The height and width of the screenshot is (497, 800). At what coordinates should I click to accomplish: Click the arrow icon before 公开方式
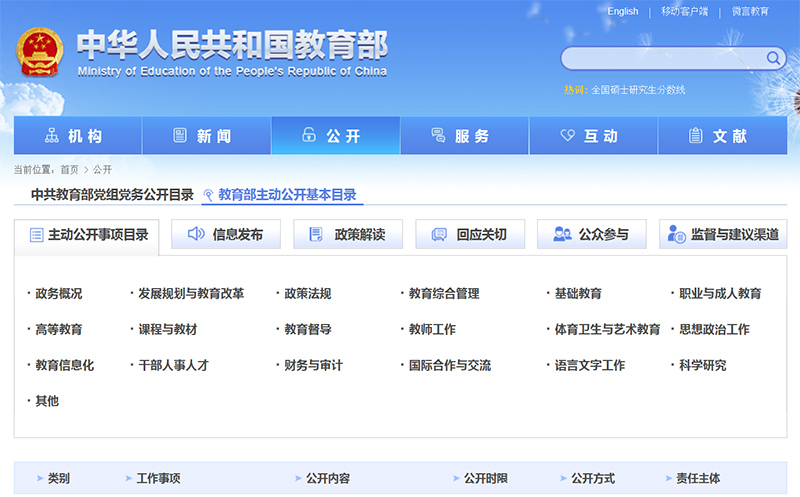click(x=563, y=478)
